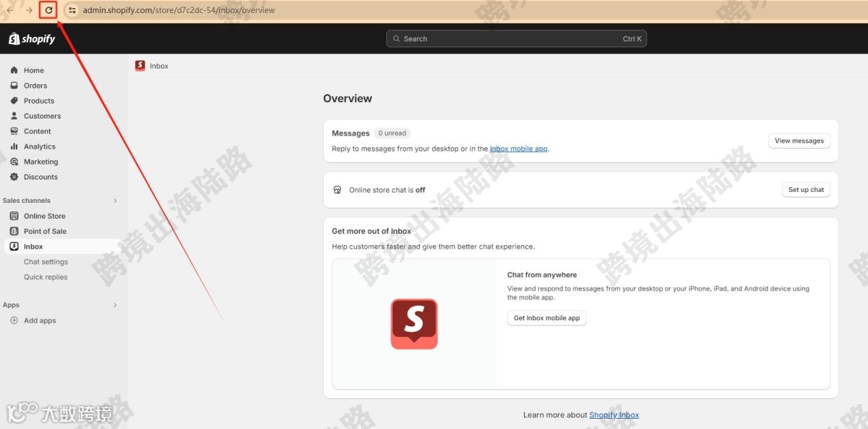
Task: Click the Add apps plus icon
Action: (x=14, y=320)
